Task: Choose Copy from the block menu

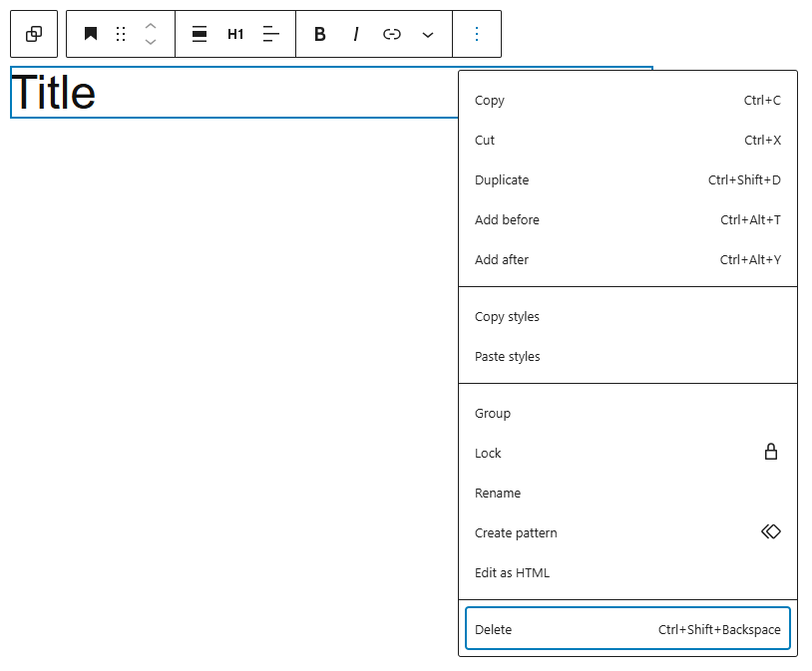Action: click(x=627, y=101)
